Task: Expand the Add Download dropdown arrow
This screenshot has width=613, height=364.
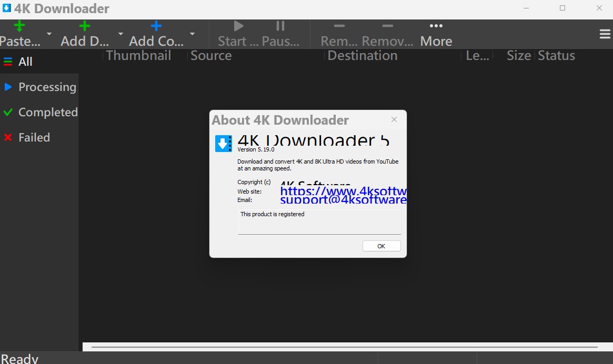Action: click(120, 34)
